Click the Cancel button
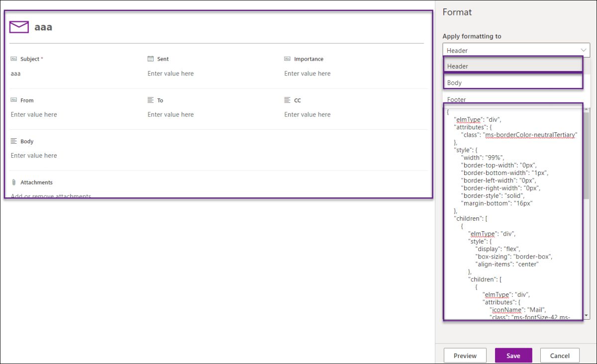Viewport: 597px width, 364px height. (560, 356)
